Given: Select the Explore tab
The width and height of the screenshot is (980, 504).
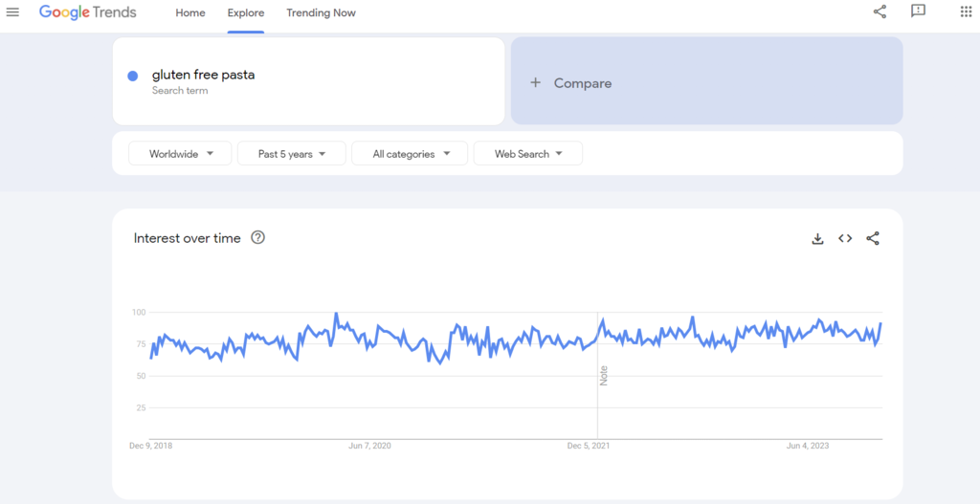Looking at the screenshot, I should point(246,13).
